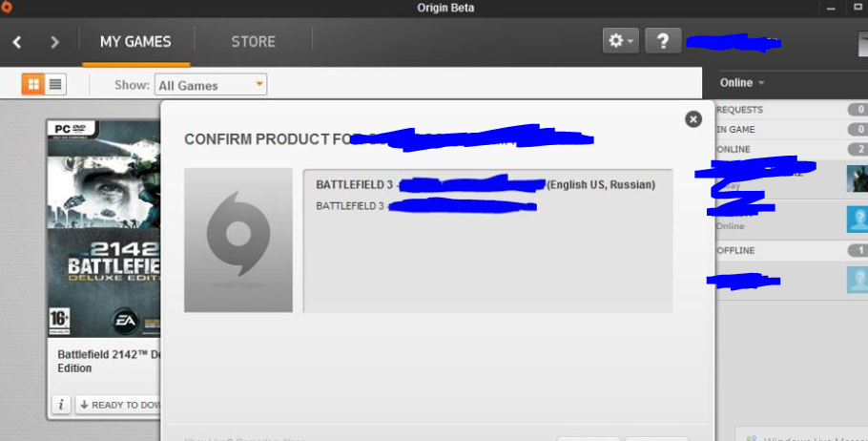Open the offline friend's avatar
Screen dimensions: 868x441
coord(858,280)
